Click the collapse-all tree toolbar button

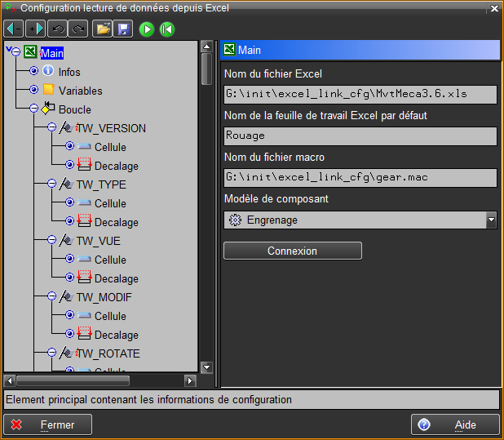point(15,29)
